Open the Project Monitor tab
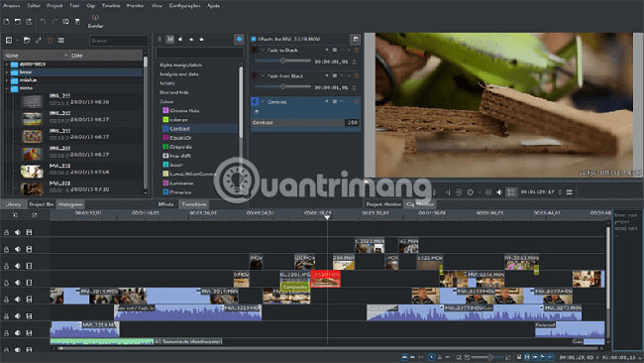Screen dimensions: 644x363 (383, 204)
